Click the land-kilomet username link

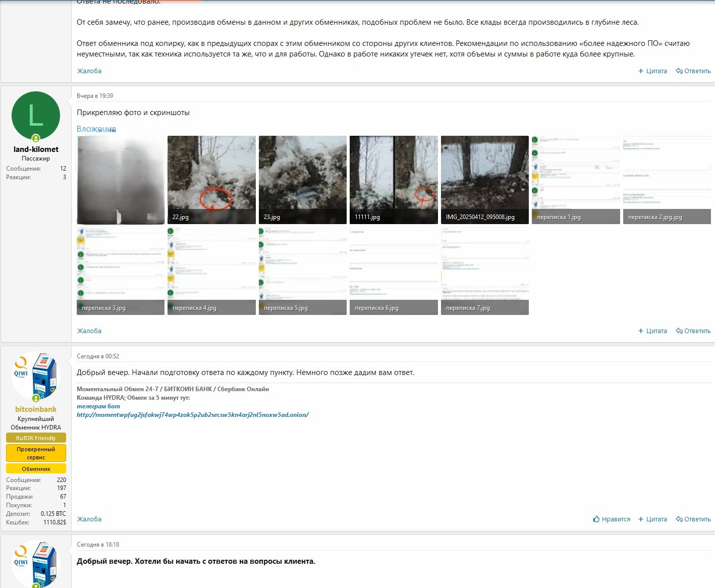coord(36,149)
